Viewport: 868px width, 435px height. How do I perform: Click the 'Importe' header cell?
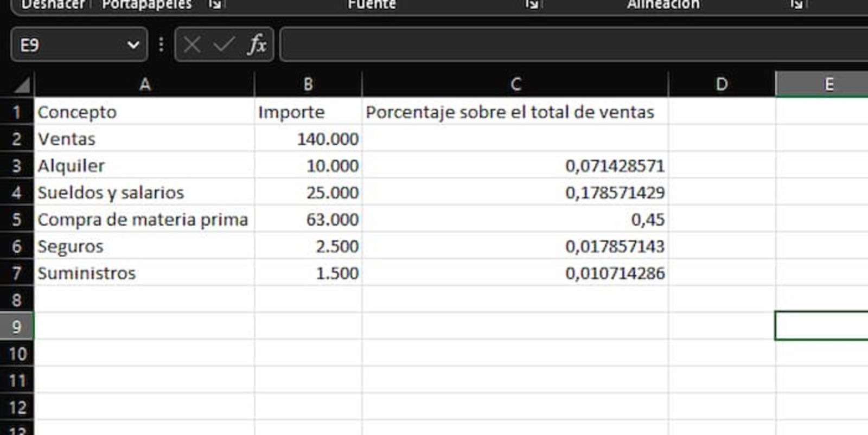(x=308, y=112)
